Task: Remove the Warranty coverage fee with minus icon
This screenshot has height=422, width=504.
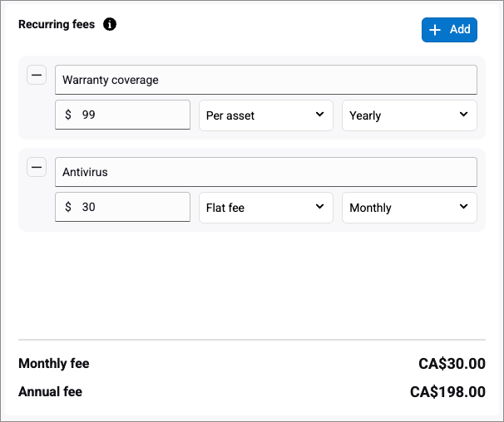Action: (37, 76)
